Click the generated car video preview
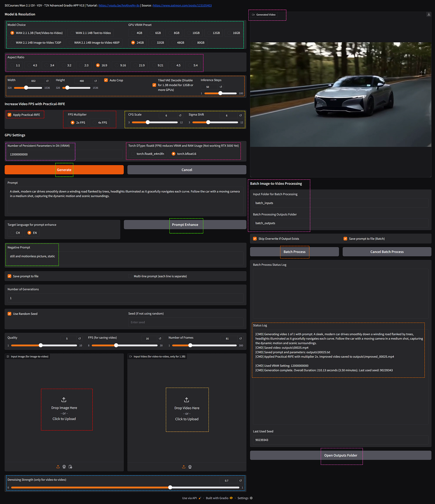 coord(341,95)
